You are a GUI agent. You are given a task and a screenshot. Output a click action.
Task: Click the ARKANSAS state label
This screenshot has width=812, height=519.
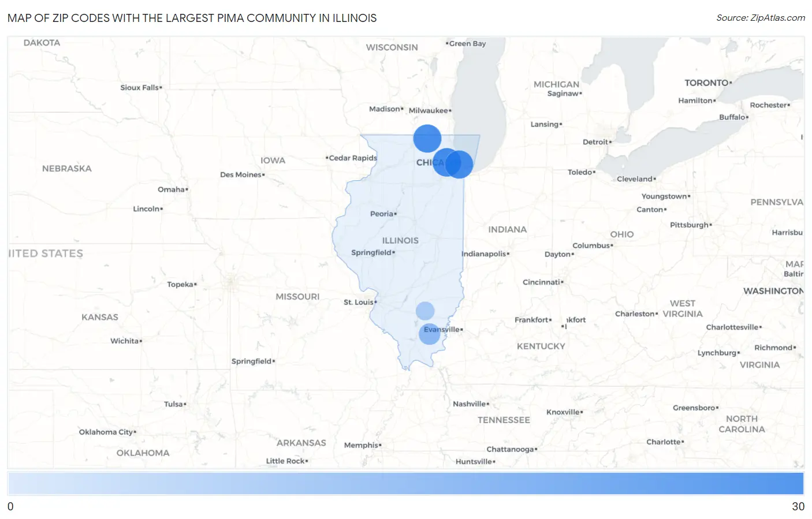[x=301, y=443]
